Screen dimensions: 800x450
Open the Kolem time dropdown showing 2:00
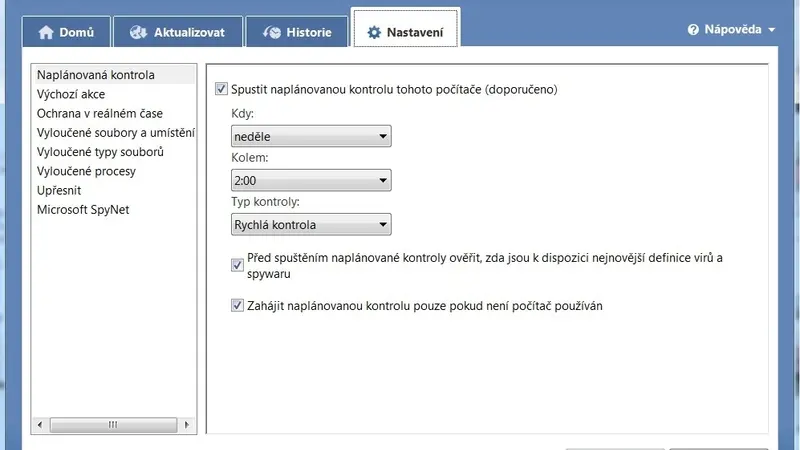[311, 180]
